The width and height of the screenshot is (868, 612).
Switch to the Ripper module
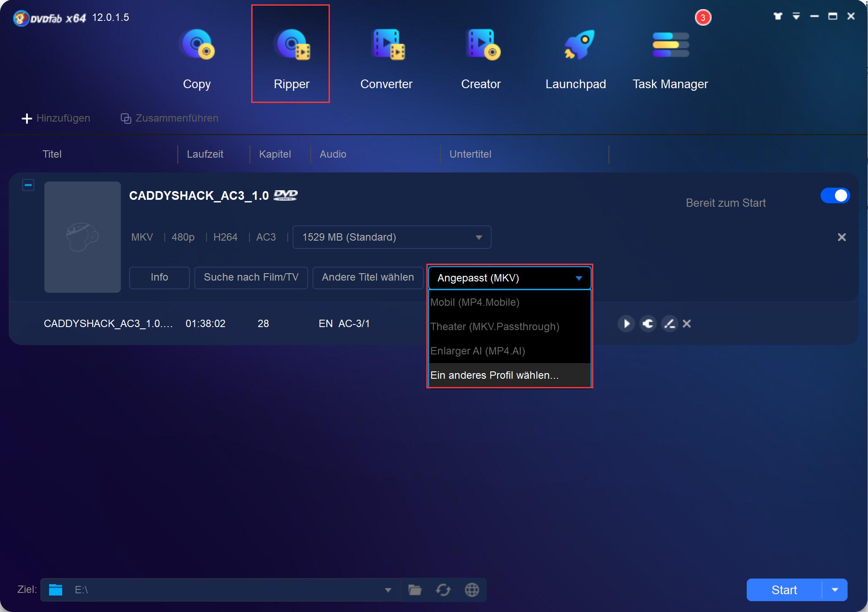tap(291, 54)
